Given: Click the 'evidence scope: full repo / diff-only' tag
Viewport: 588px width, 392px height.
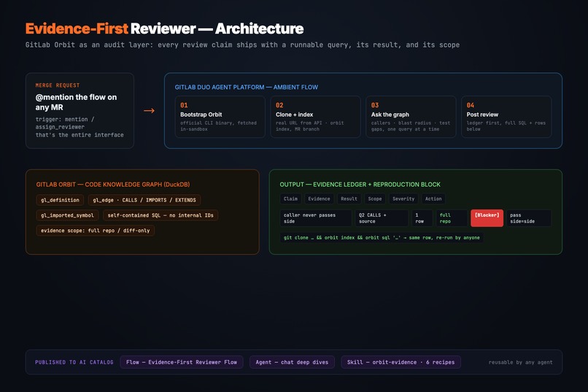Looking at the screenshot, I should 96,231.
